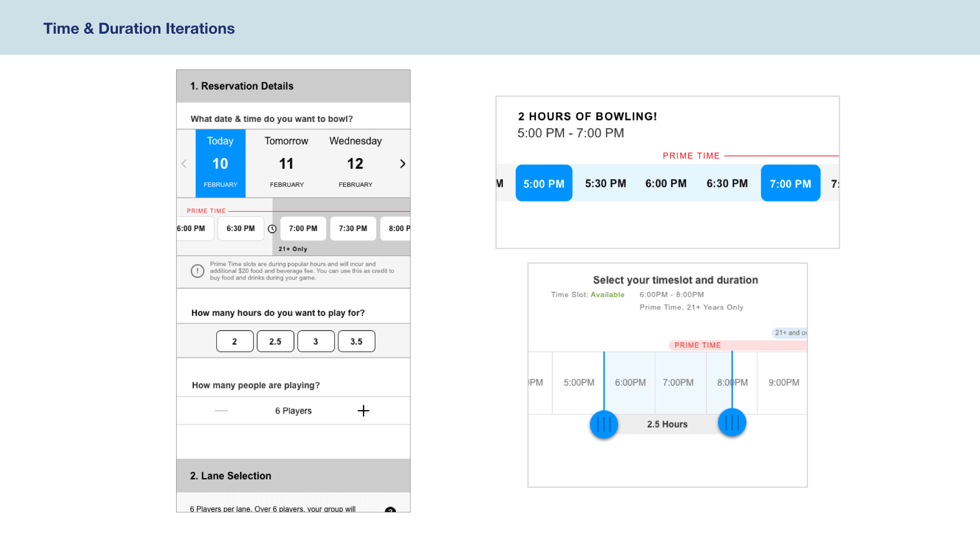This screenshot has height=551, width=980.
Task: Select 3.5 hours play duration
Action: click(356, 341)
